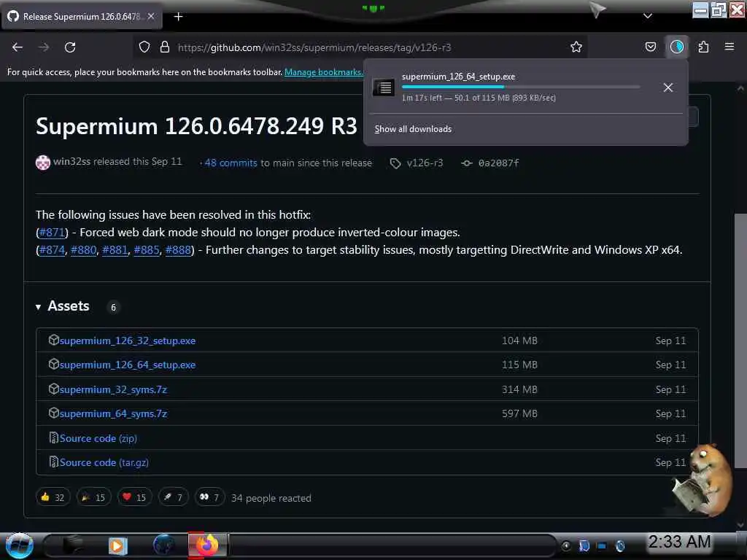
Task: Download supermium_32_syms.7z
Action: pyautogui.click(x=113, y=389)
